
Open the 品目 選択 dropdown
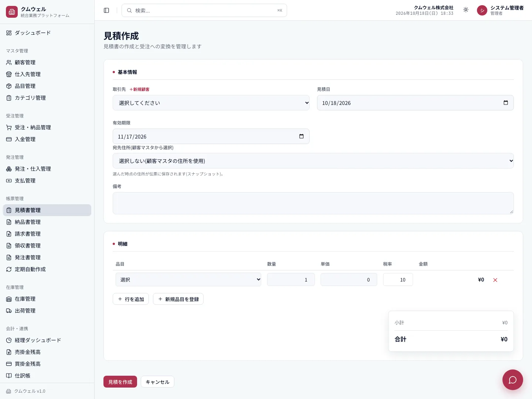pyautogui.click(x=188, y=280)
